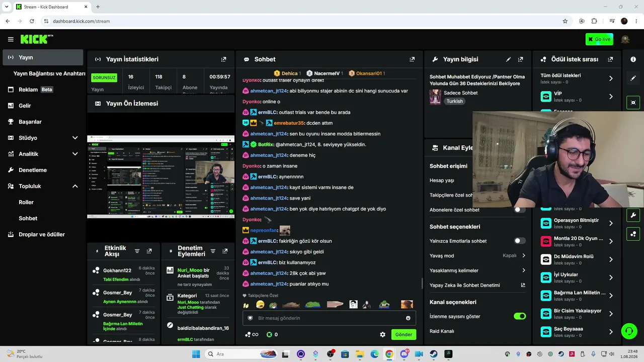Open the hamburger navigation menu

[11, 39]
